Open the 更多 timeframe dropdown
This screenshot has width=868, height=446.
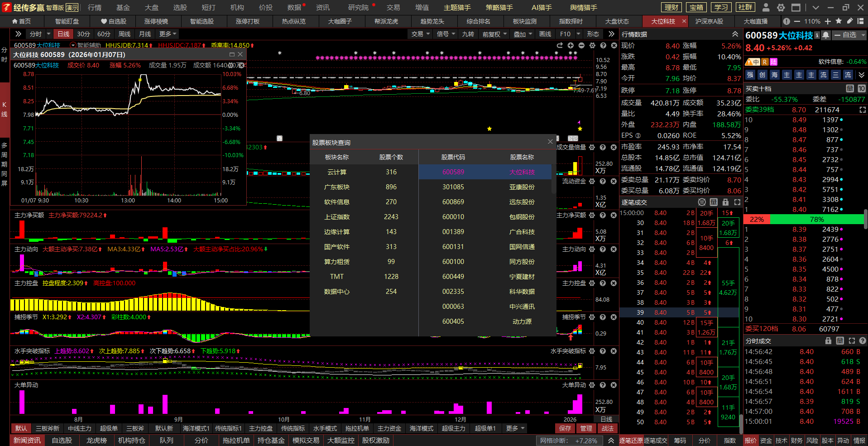168,34
